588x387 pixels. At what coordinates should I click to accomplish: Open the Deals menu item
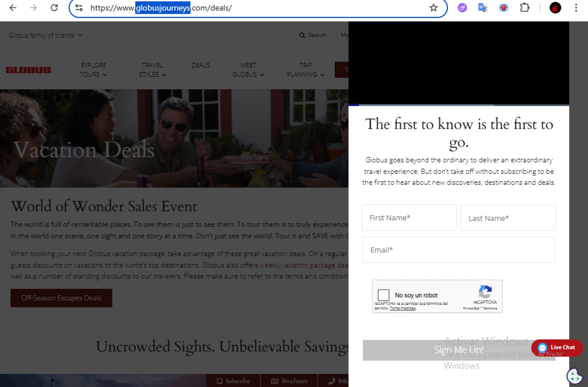point(200,65)
